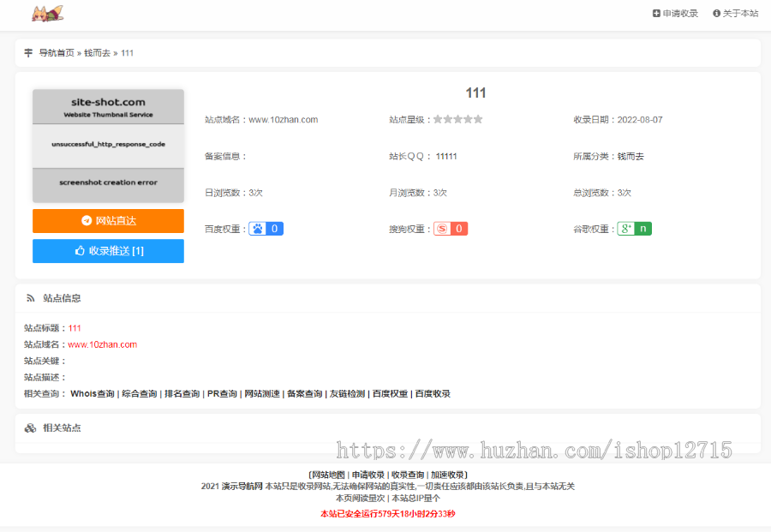
Task: Click the site star rating
Action: point(457,119)
